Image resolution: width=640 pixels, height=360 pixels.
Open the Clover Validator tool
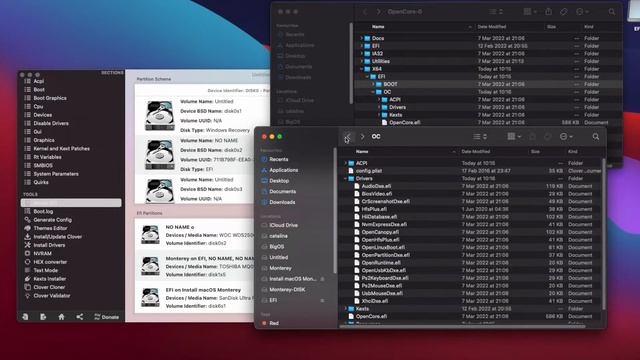coord(51,296)
